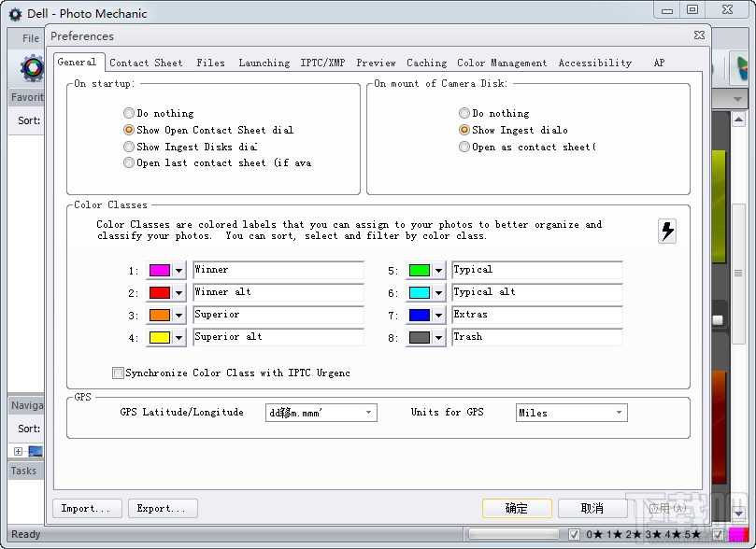Click the Winner alt name field

coord(278,292)
